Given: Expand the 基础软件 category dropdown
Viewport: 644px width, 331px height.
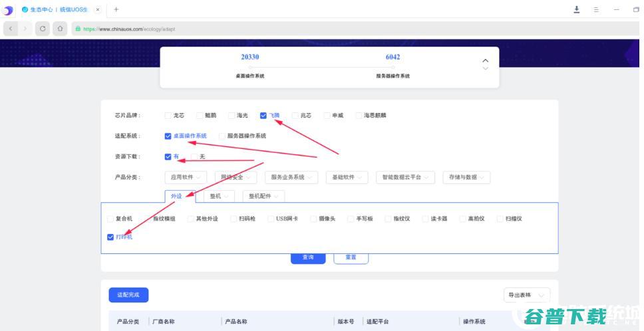Looking at the screenshot, I should [347, 177].
